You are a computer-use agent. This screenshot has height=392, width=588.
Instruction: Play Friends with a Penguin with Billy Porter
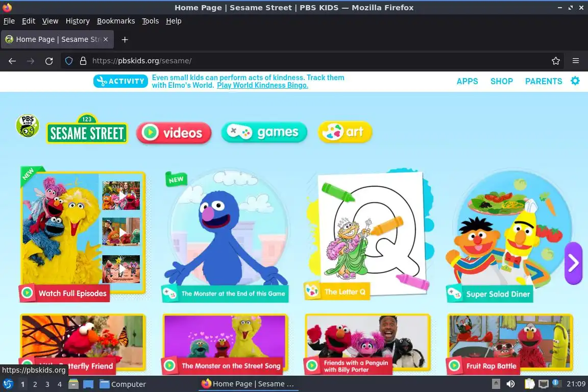pos(367,344)
